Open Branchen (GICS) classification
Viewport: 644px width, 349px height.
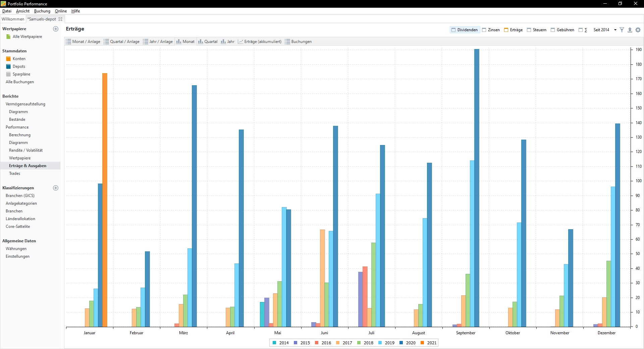(x=20, y=196)
